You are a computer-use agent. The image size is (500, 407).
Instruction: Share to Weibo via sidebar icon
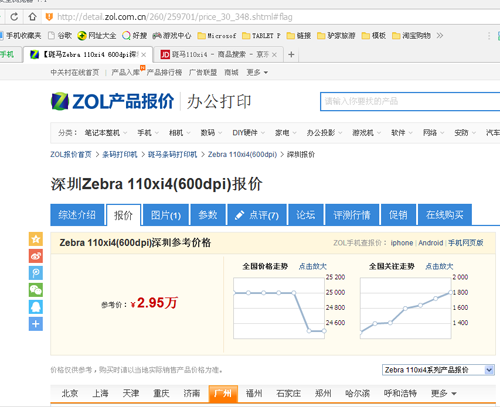point(36,256)
